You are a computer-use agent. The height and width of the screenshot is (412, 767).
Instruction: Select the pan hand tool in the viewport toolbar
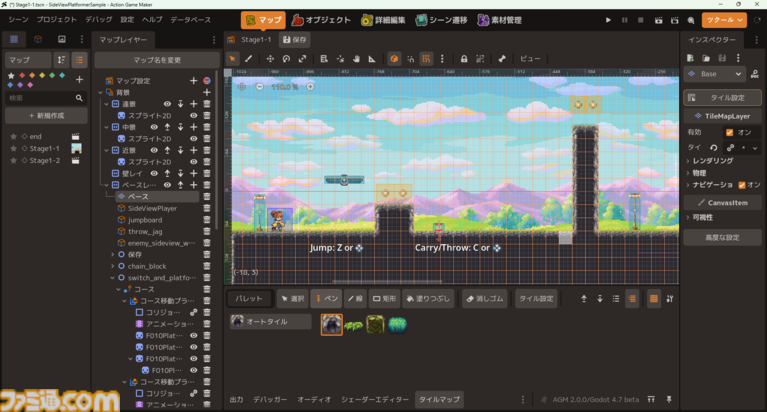(356, 59)
